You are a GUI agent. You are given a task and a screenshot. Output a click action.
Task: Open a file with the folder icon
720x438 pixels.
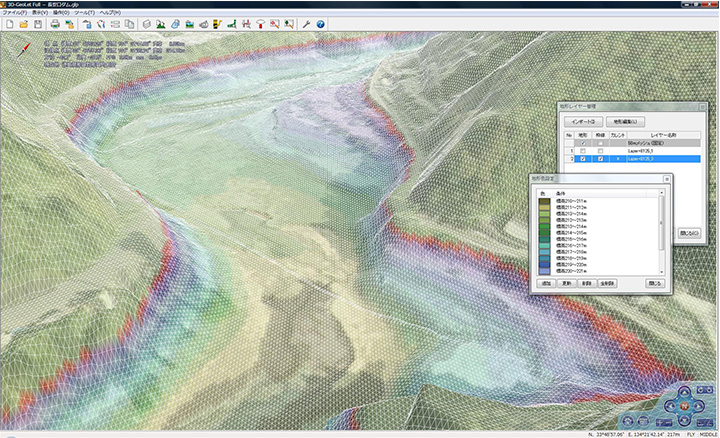pyautogui.click(x=23, y=23)
